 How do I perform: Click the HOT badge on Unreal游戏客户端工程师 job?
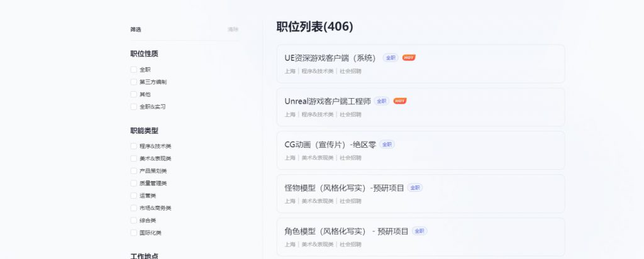400,101
